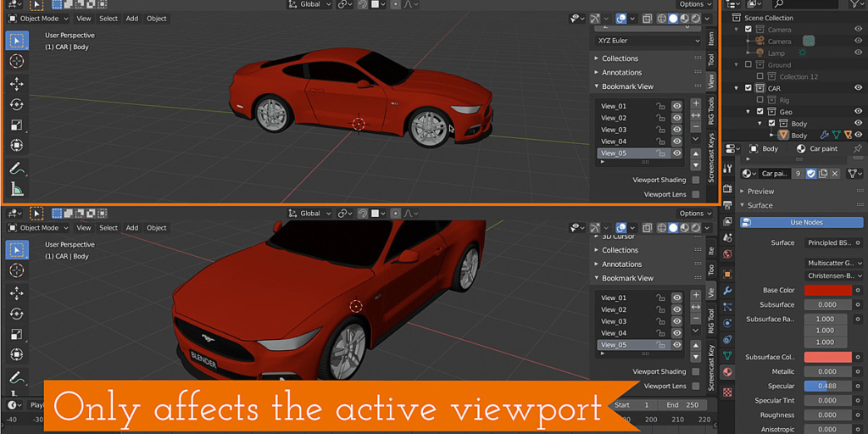Select the Measure tool in top viewport
Image resolution: width=868 pixels, height=434 pixels.
[17, 190]
